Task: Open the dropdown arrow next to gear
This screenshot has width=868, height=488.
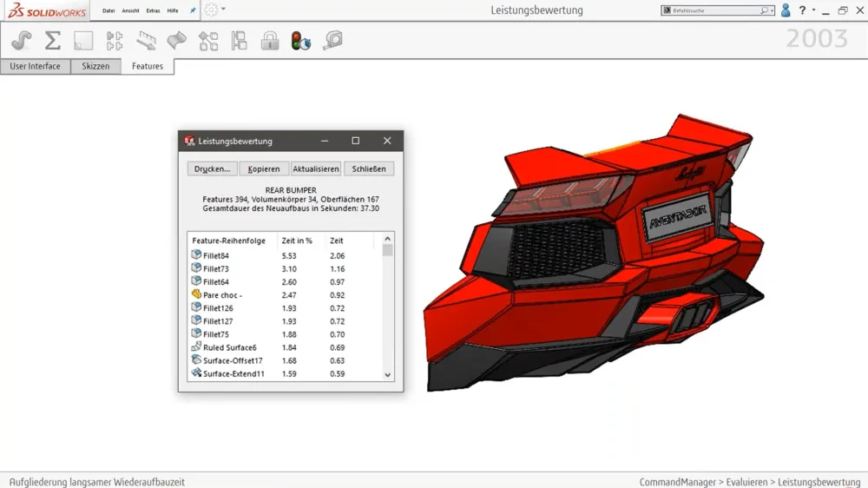Action: [223, 9]
